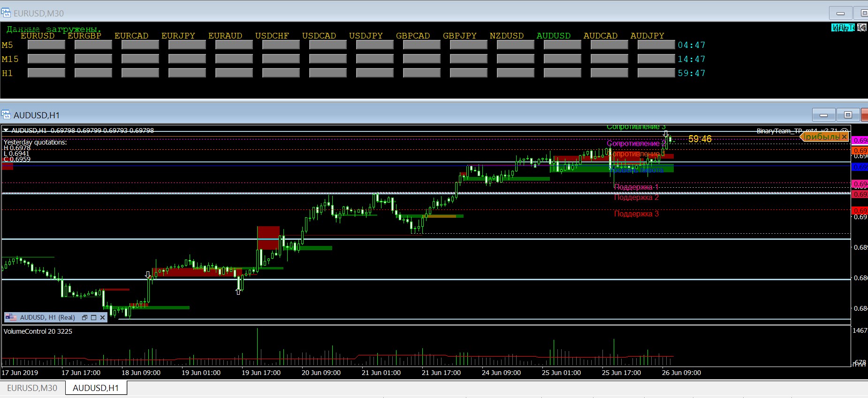Maximize the AUDUSD, H1 (Real) mini panel
The height and width of the screenshot is (398, 868).
(93, 318)
